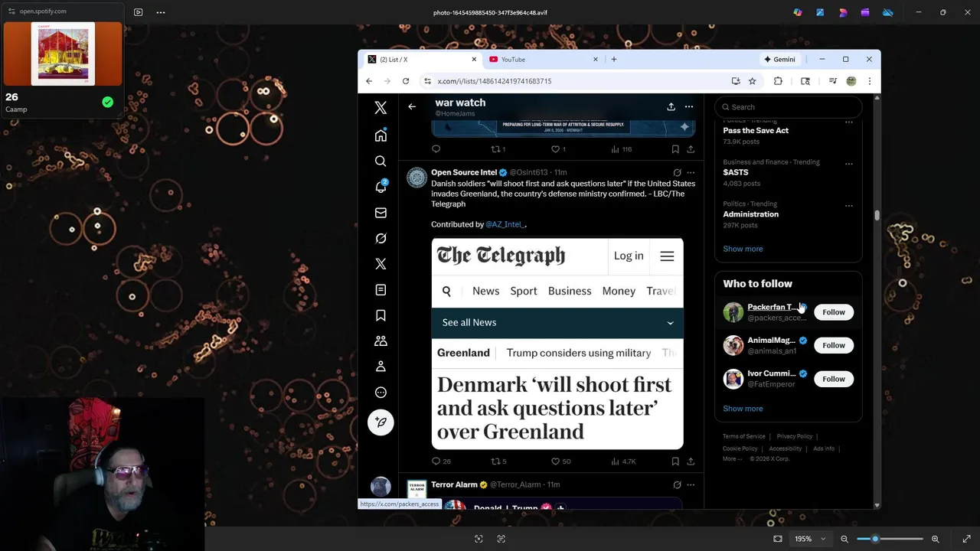The height and width of the screenshot is (551, 980).
Task: Open Pass the Save Act trend
Action: tap(756, 131)
